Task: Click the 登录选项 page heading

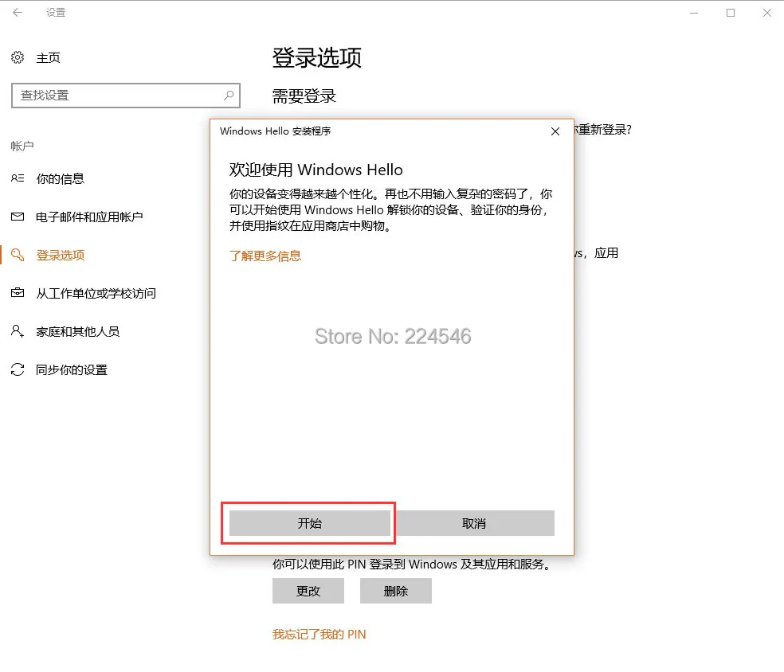Action: pyautogui.click(x=316, y=57)
